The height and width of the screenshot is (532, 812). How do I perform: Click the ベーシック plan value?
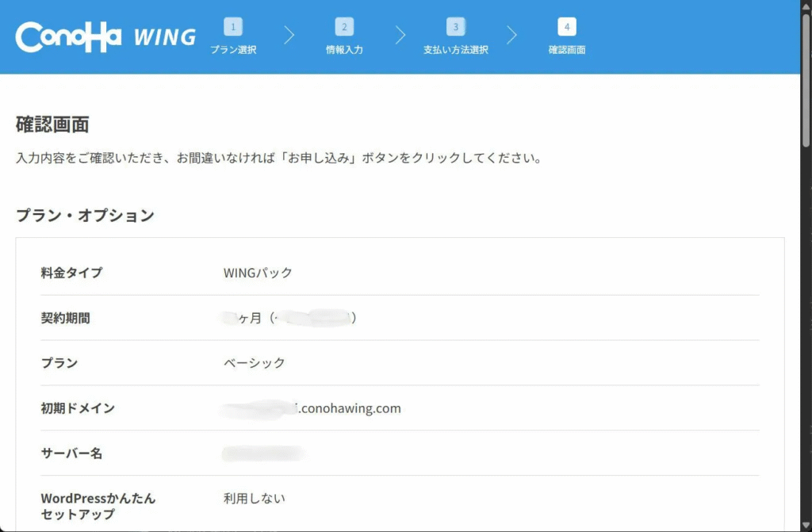click(x=255, y=362)
